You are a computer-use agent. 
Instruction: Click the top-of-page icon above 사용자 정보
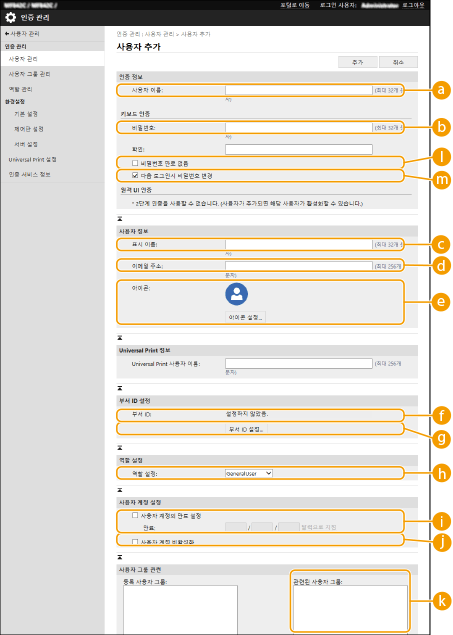(x=120, y=219)
